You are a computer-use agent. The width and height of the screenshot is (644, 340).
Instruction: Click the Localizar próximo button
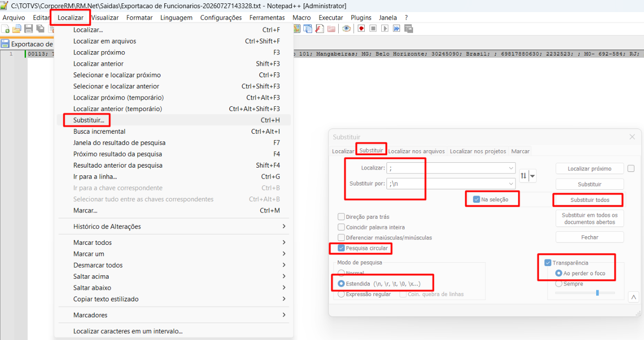(589, 169)
